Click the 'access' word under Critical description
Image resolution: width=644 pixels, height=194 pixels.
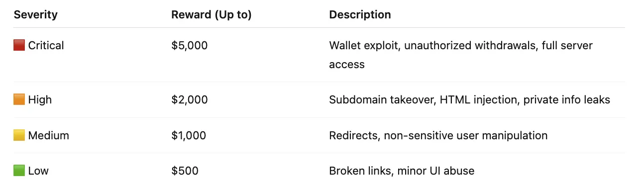pos(347,64)
